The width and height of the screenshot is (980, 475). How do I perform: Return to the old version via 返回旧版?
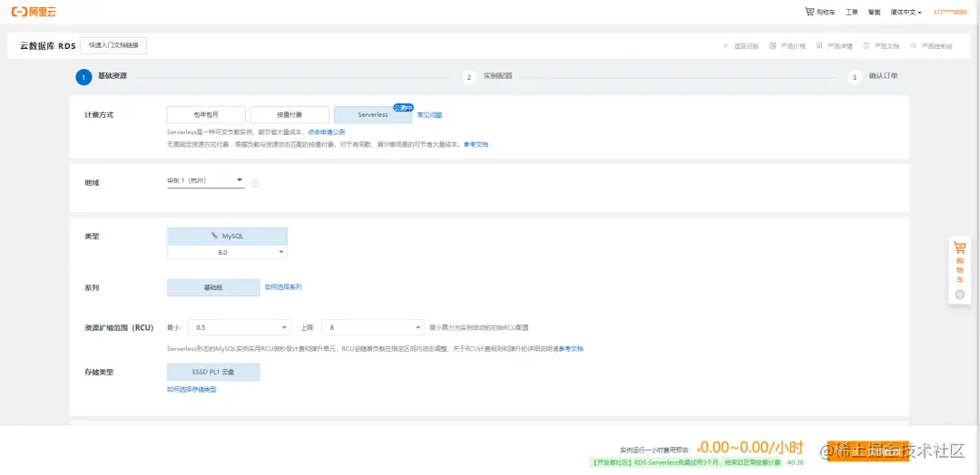click(x=746, y=46)
